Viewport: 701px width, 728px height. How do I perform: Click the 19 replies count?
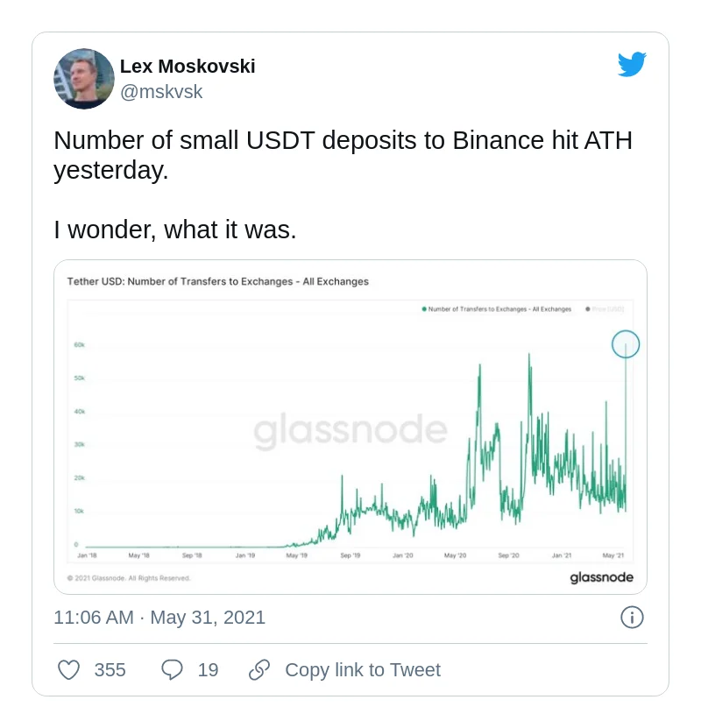(x=208, y=670)
